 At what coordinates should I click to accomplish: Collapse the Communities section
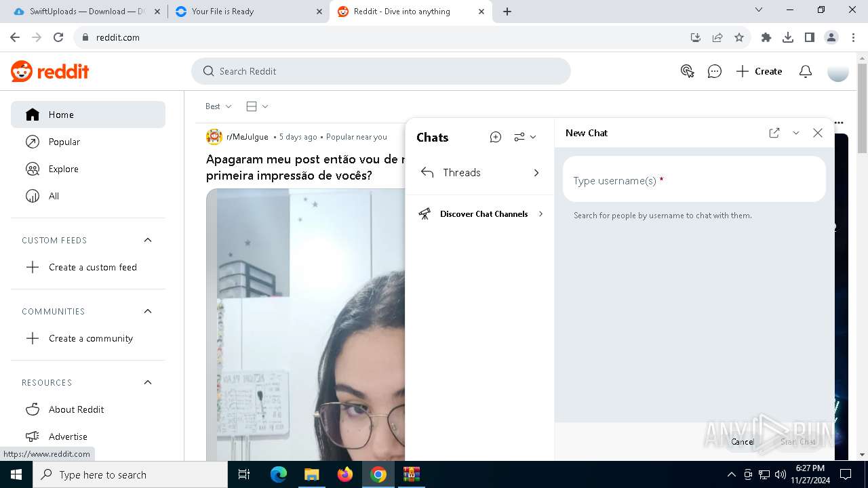tap(148, 311)
